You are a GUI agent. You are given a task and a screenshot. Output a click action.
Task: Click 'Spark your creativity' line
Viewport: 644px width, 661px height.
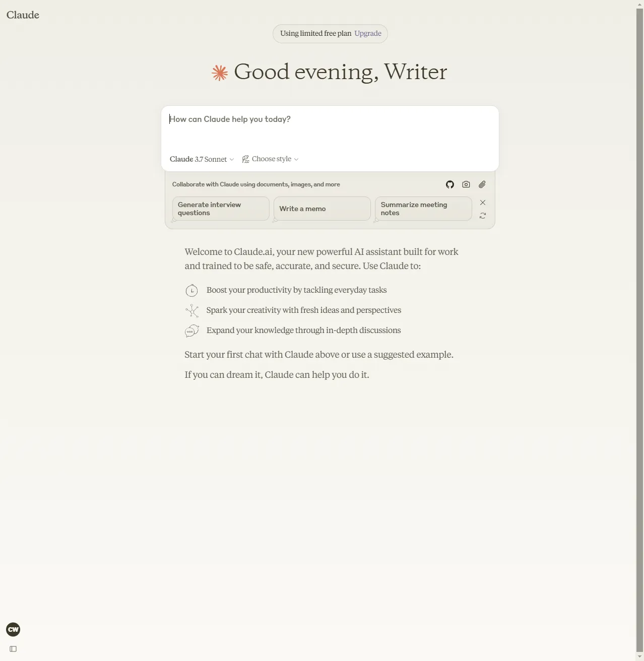(x=304, y=310)
